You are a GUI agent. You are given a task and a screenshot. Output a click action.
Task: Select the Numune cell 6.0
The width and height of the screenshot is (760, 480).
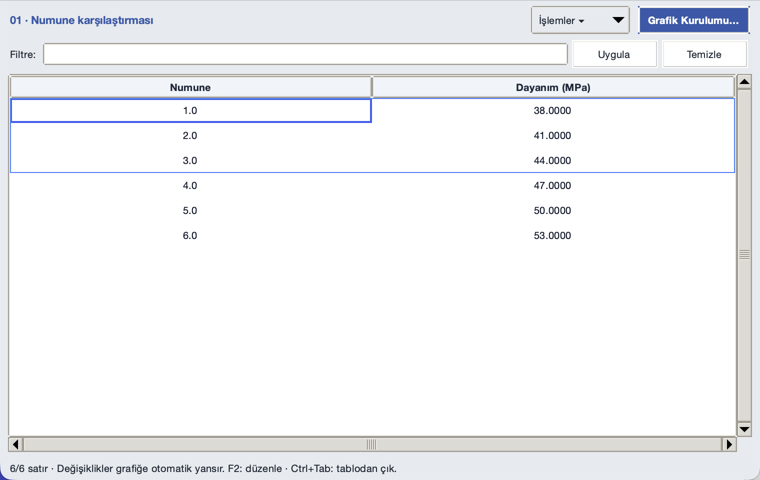(190, 235)
